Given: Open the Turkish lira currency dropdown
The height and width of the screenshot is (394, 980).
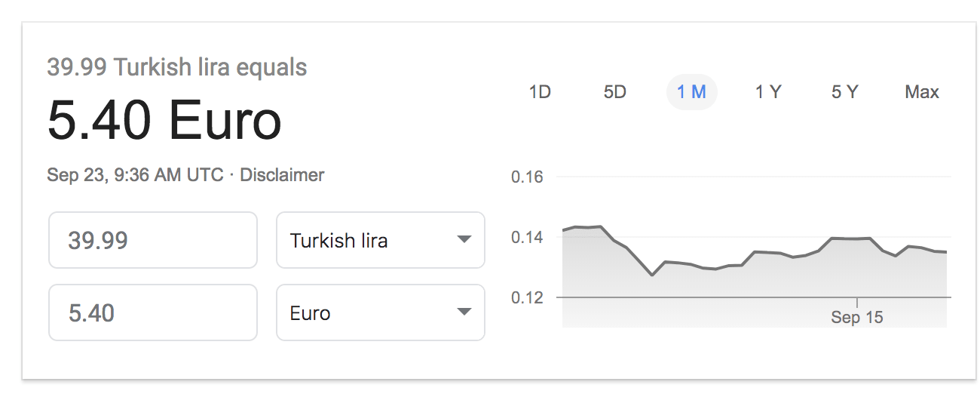Looking at the screenshot, I should tap(380, 240).
